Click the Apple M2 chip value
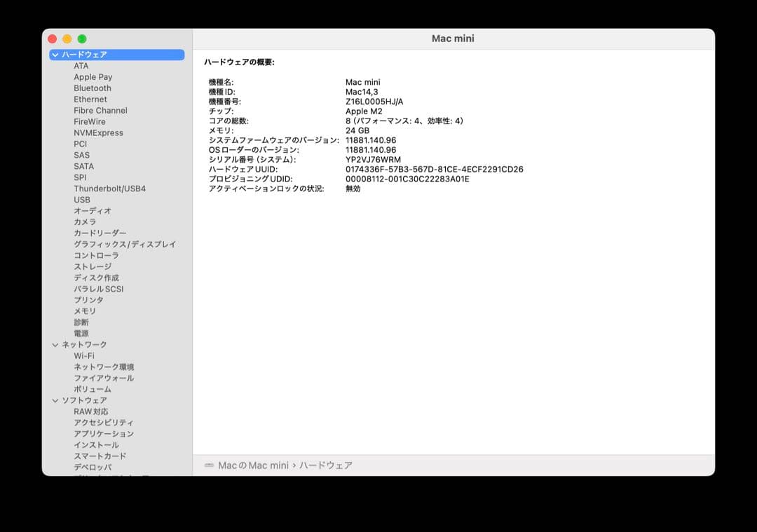This screenshot has width=757, height=532. (x=364, y=111)
